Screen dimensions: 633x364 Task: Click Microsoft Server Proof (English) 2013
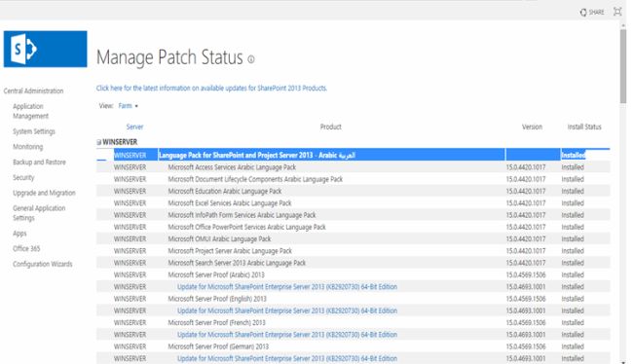coord(217,299)
